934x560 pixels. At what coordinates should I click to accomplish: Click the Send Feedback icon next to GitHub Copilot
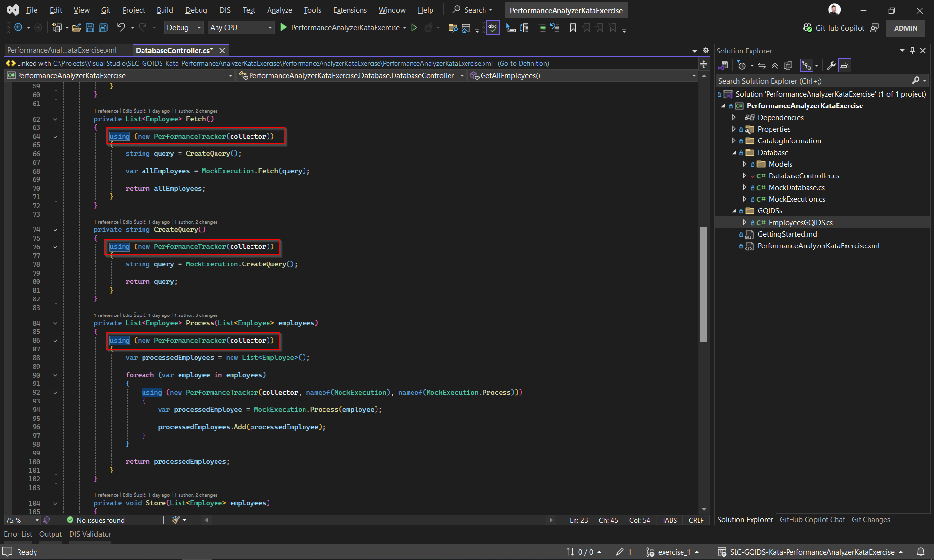874,28
